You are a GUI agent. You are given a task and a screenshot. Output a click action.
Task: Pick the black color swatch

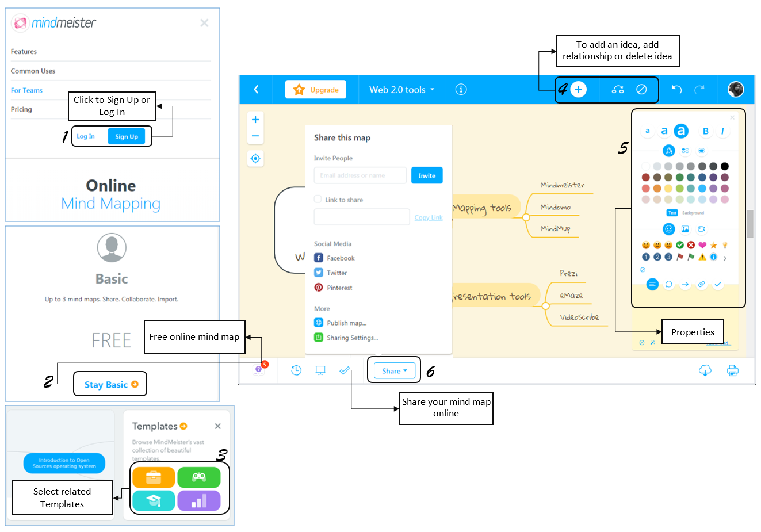725,166
